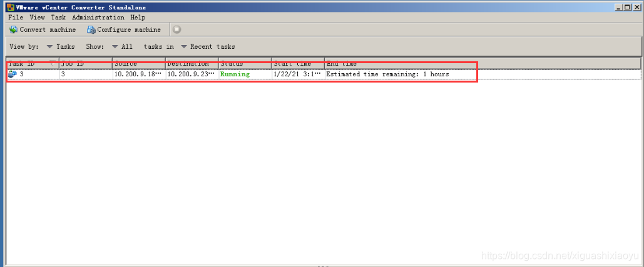Open the View menu
This screenshot has height=267, width=644.
tap(37, 18)
